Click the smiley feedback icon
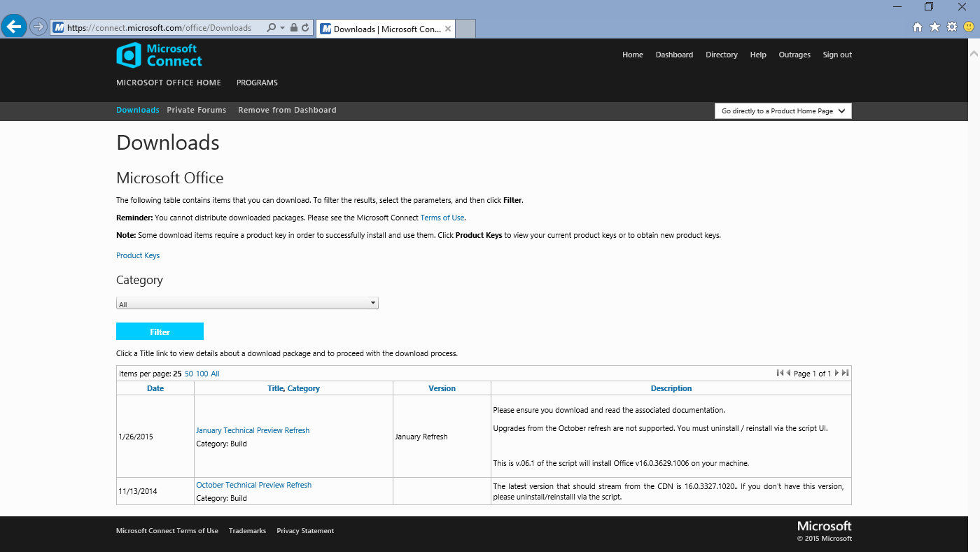Viewport: 980px width, 552px height. [969, 27]
